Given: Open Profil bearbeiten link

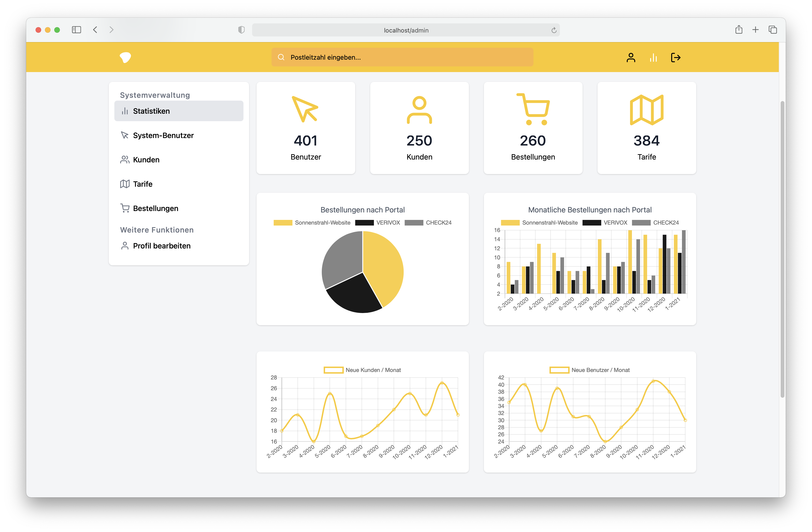Looking at the screenshot, I should (x=161, y=246).
